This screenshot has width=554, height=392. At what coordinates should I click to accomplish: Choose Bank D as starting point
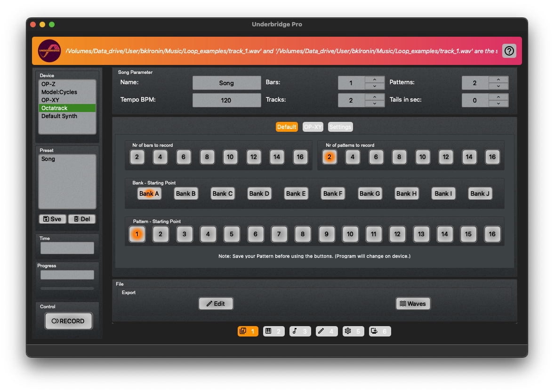[259, 193]
